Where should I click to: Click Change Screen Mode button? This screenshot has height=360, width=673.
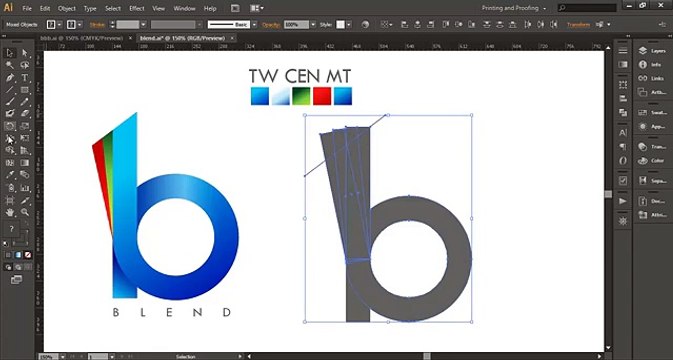point(16,280)
